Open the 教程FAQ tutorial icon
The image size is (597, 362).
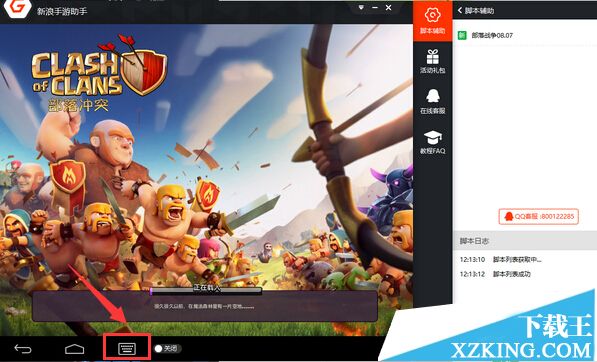pos(433,142)
